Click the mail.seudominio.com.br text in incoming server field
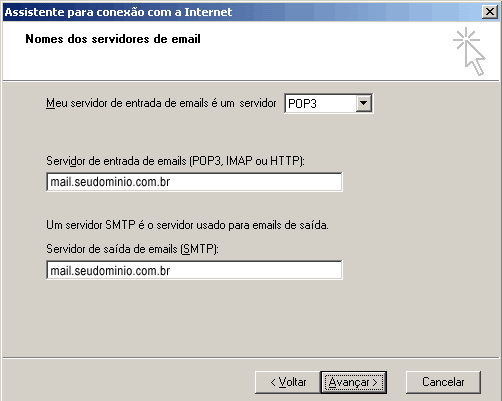Viewport: 502px width, 401px height. [110, 182]
